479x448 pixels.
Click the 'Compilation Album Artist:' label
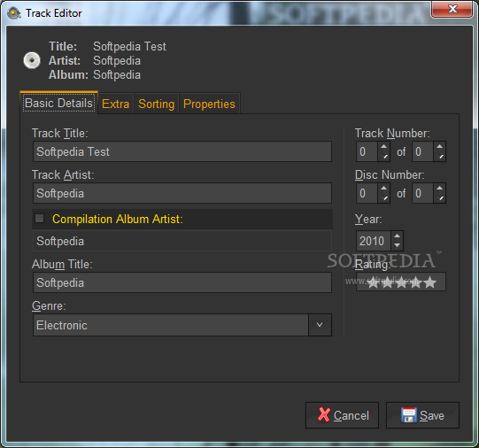click(x=118, y=219)
